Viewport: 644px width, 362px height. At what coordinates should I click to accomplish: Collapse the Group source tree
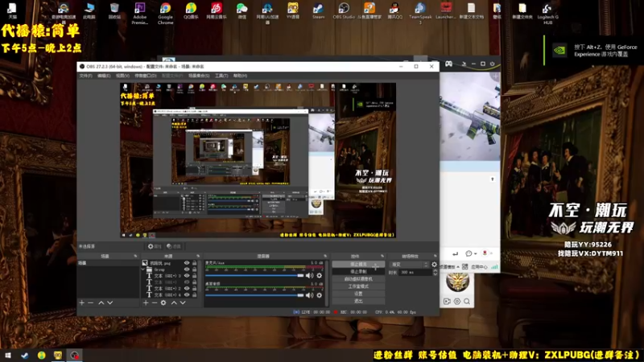[x=143, y=269]
